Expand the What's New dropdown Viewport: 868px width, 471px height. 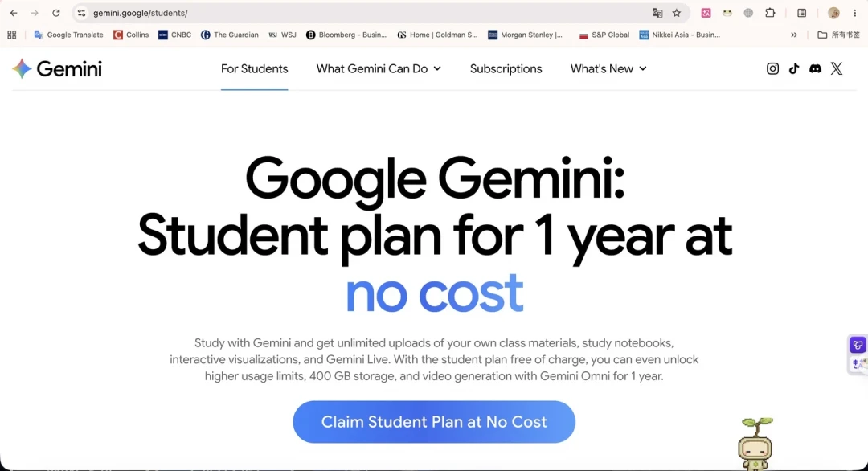click(x=608, y=68)
